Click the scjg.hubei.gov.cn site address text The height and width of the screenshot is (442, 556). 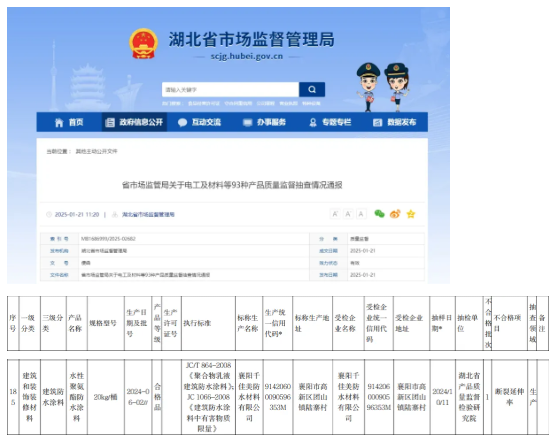[247, 56]
